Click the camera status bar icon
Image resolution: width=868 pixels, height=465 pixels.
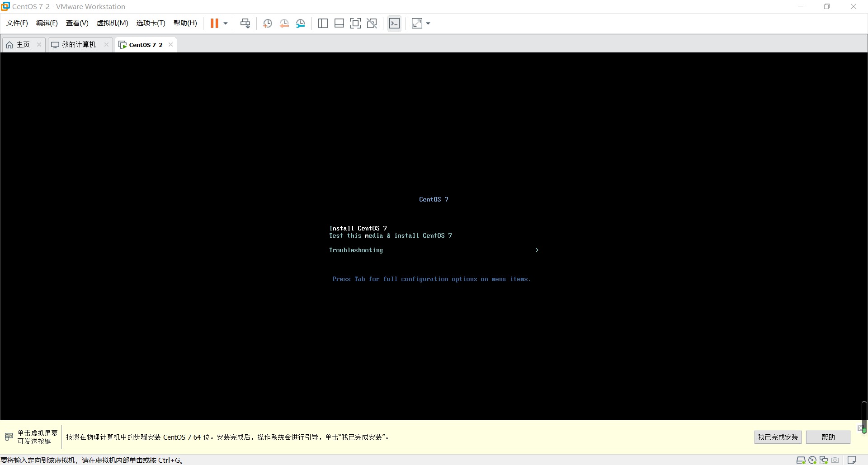835,460
